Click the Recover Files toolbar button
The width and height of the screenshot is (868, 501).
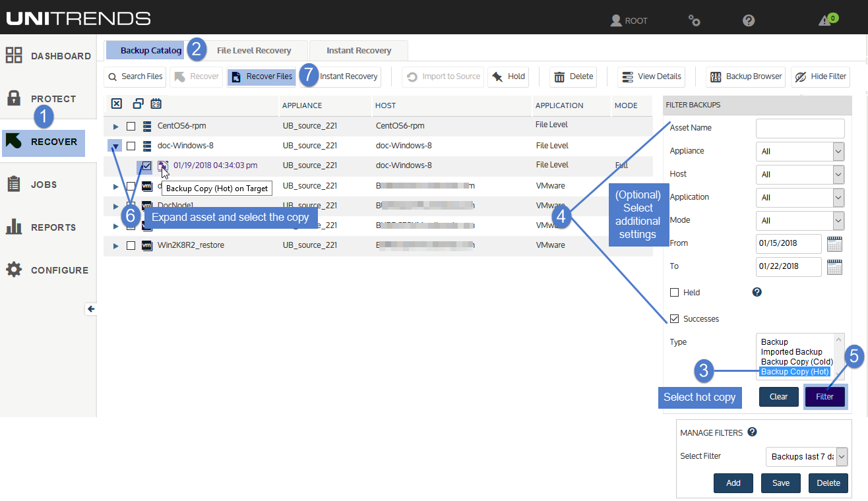tap(262, 76)
